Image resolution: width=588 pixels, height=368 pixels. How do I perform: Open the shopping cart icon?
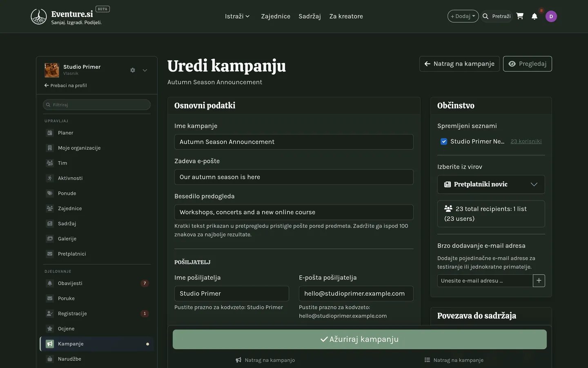click(x=520, y=16)
